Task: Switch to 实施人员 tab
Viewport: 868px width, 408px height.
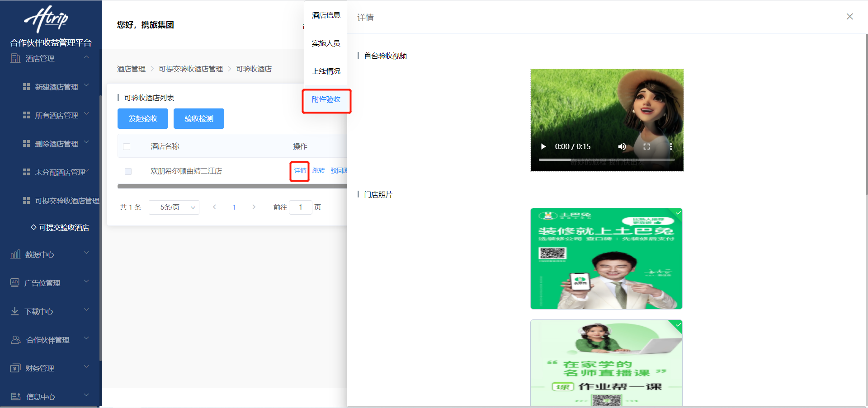Action: tap(326, 43)
